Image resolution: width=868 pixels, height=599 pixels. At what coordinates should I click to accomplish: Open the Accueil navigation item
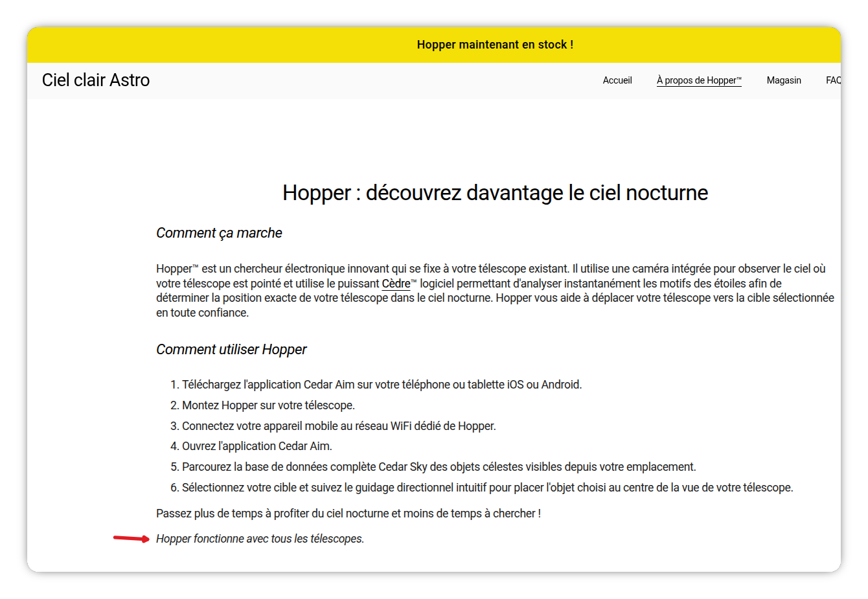617,80
